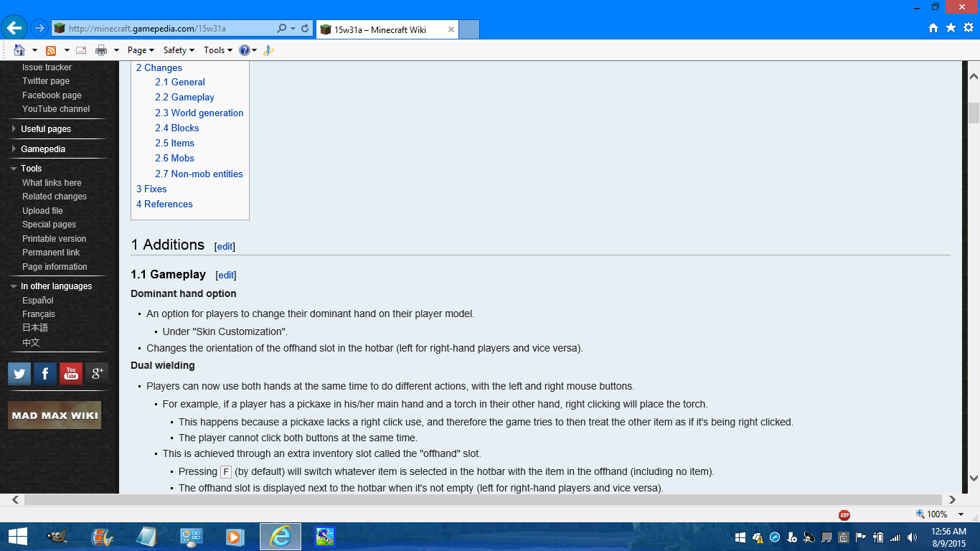Click the Minecraft grass block icon in the address bar
980x551 pixels.
[60, 29]
